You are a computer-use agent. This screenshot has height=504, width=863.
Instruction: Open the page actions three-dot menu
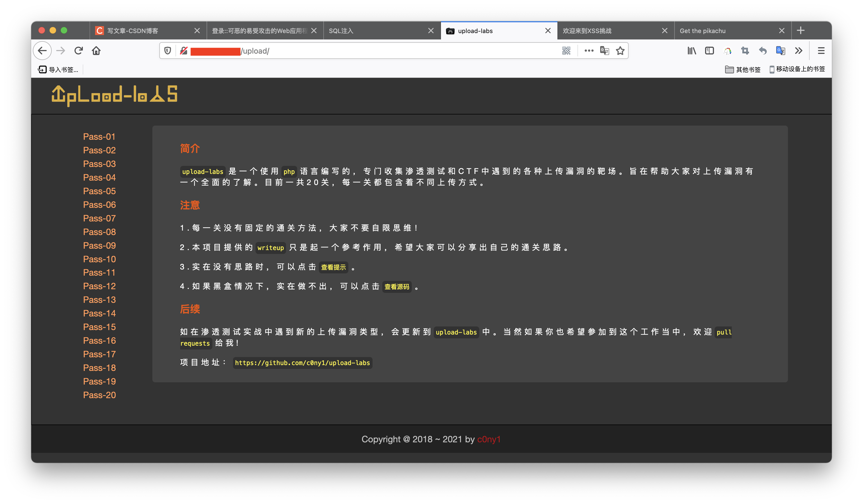tap(588, 50)
